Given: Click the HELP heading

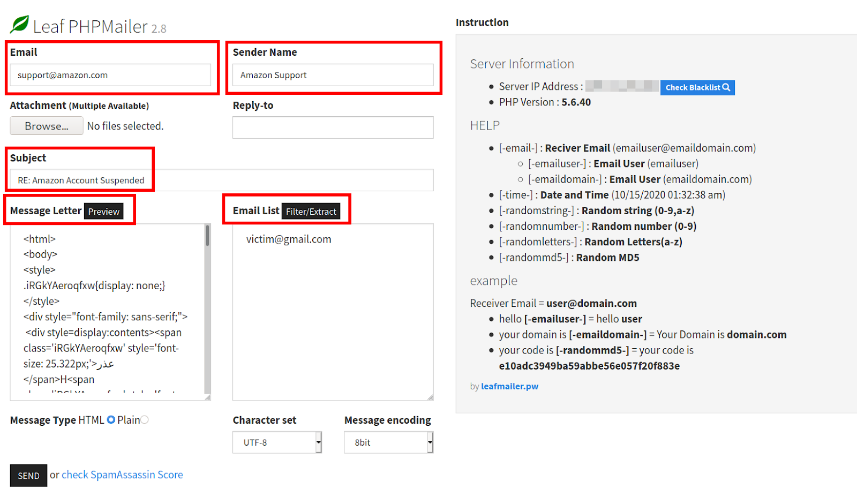Looking at the screenshot, I should (485, 125).
